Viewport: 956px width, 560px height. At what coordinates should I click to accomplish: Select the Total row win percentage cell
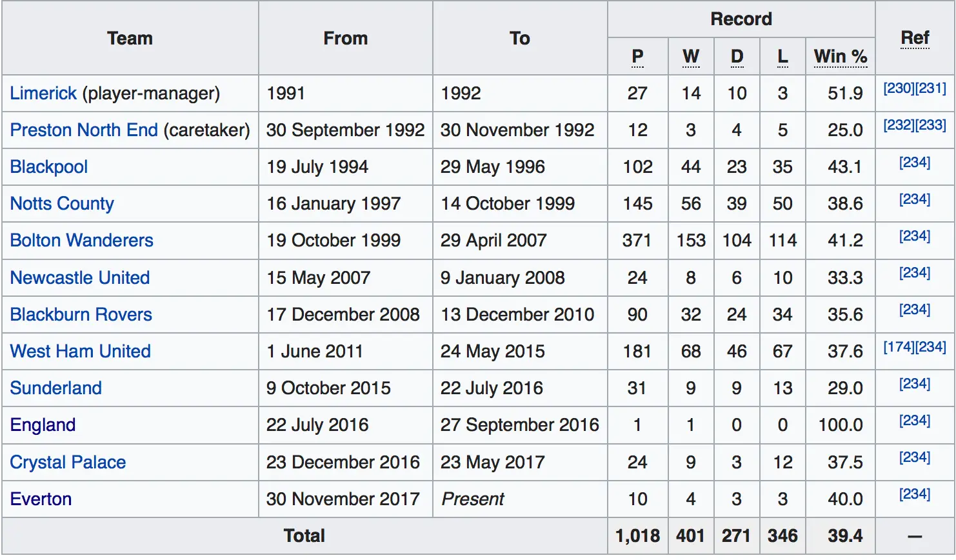(x=845, y=536)
